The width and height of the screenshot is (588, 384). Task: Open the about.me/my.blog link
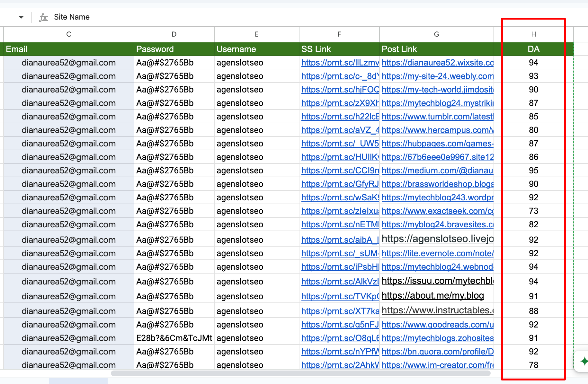(432, 296)
